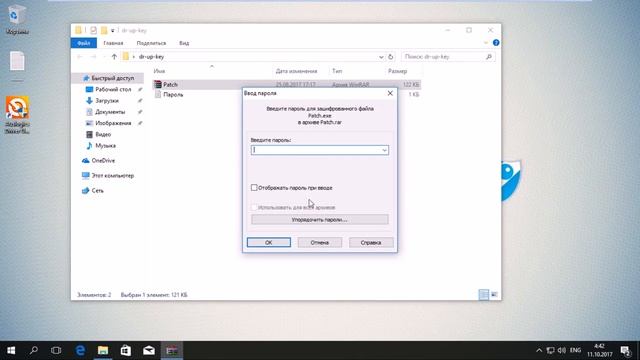Enable Отображать пароль при вводе checkbox
Screen dimensions: 640x360
point(254,188)
